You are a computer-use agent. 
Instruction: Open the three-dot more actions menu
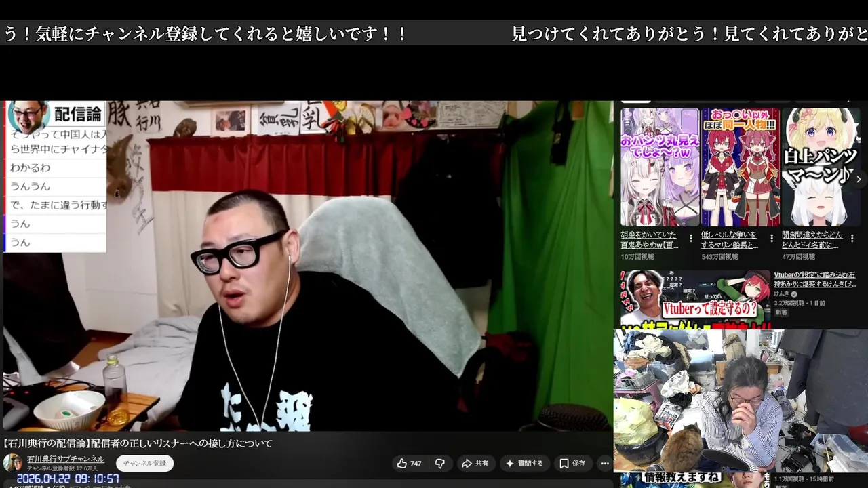coord(604,464)
